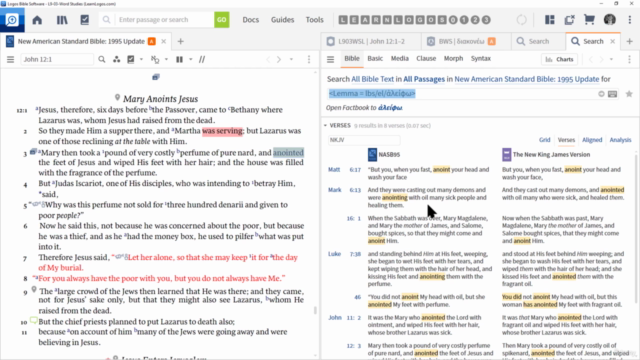Click the Charts button
Viewport: 640px width, 360px height.
point(560,60)
